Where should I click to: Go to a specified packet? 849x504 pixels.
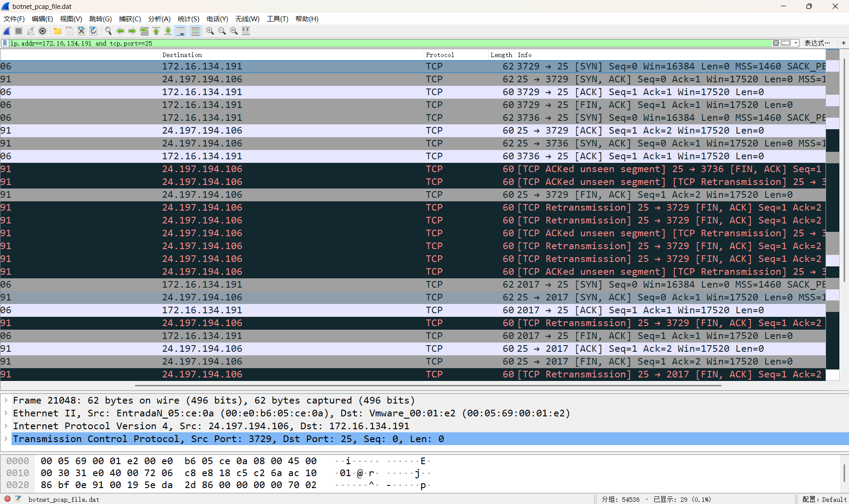(144, 31)
